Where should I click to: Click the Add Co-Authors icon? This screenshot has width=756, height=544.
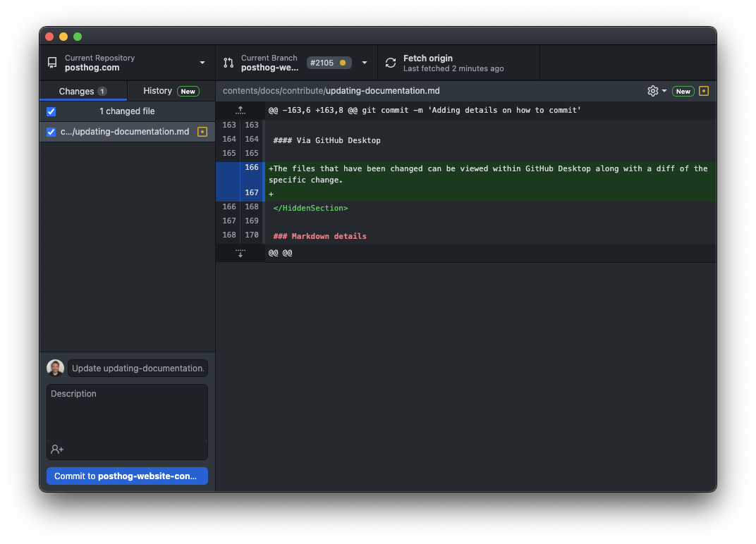(x=56, y=449)
